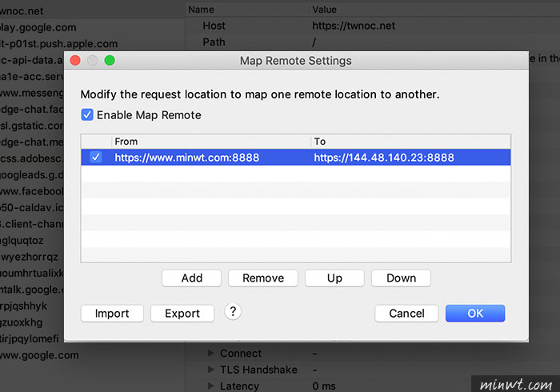This screenshot has height=392, width=560.
Task: Click the Name column header in background
Action: click(201, 10)
